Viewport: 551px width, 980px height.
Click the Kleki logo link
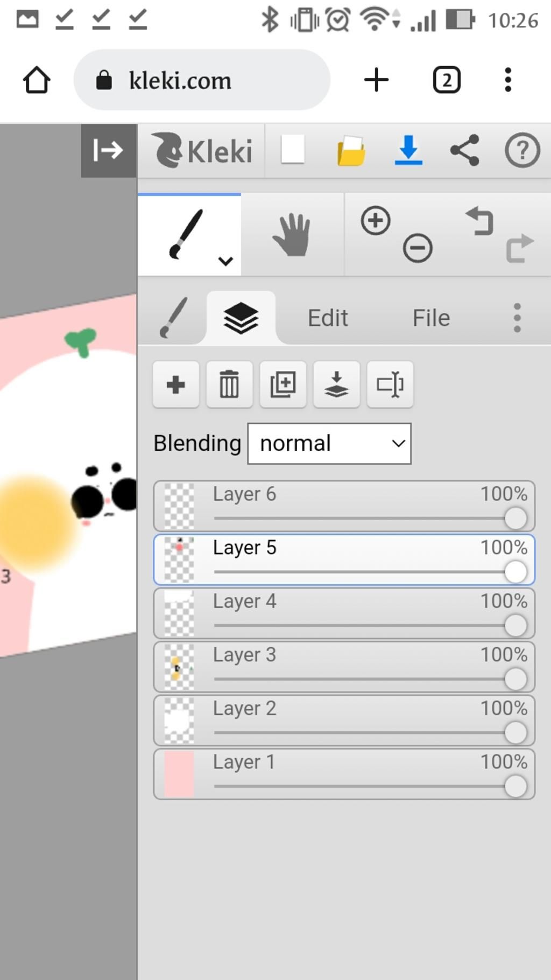[202, 150]
